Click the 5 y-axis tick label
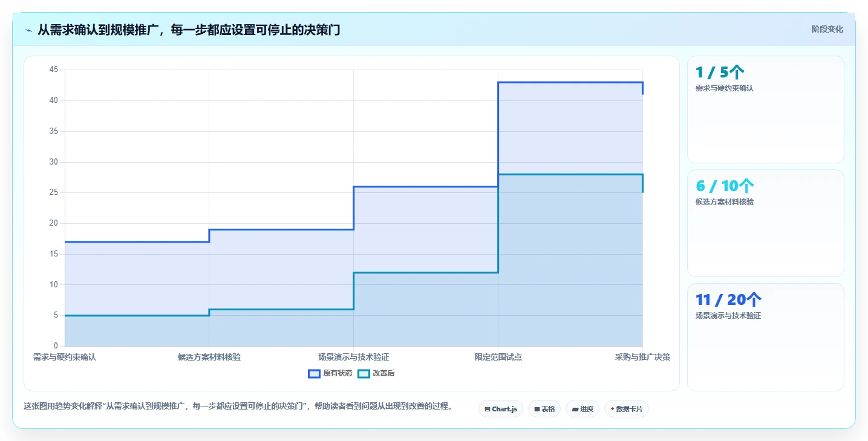The image size is (868, 441). click(x=56, y=315)
